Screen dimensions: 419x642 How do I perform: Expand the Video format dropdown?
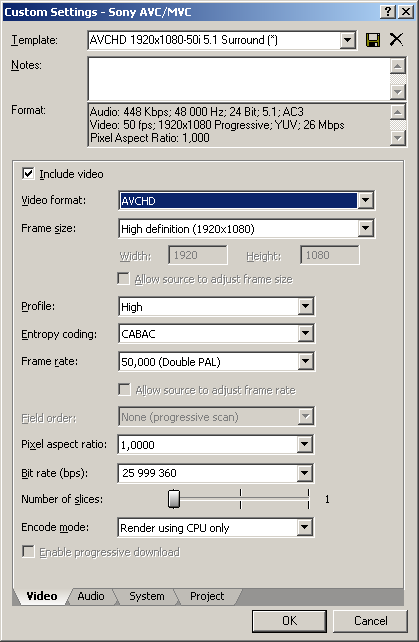365,201
